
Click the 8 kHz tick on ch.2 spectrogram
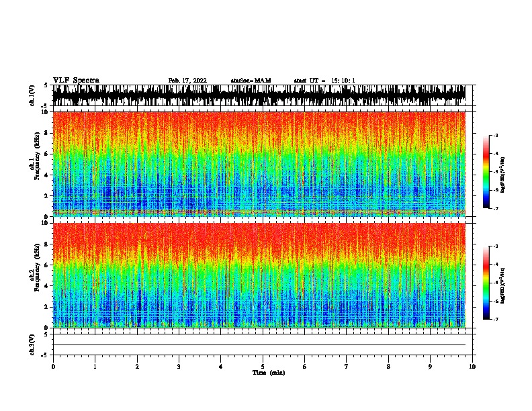(47, 244)
